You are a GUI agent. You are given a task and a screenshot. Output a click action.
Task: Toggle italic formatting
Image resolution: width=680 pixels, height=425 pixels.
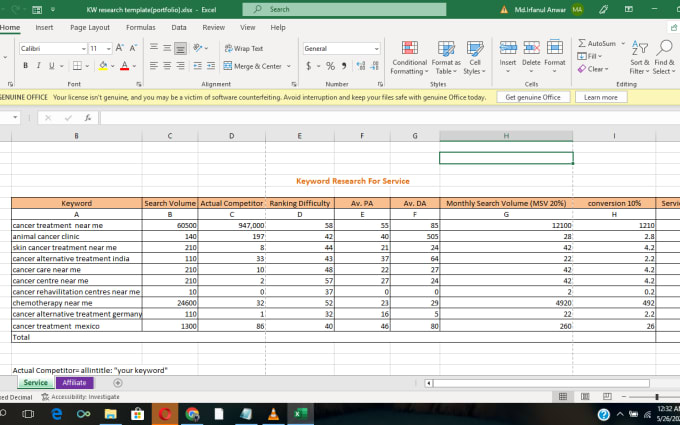coord(39,65)
